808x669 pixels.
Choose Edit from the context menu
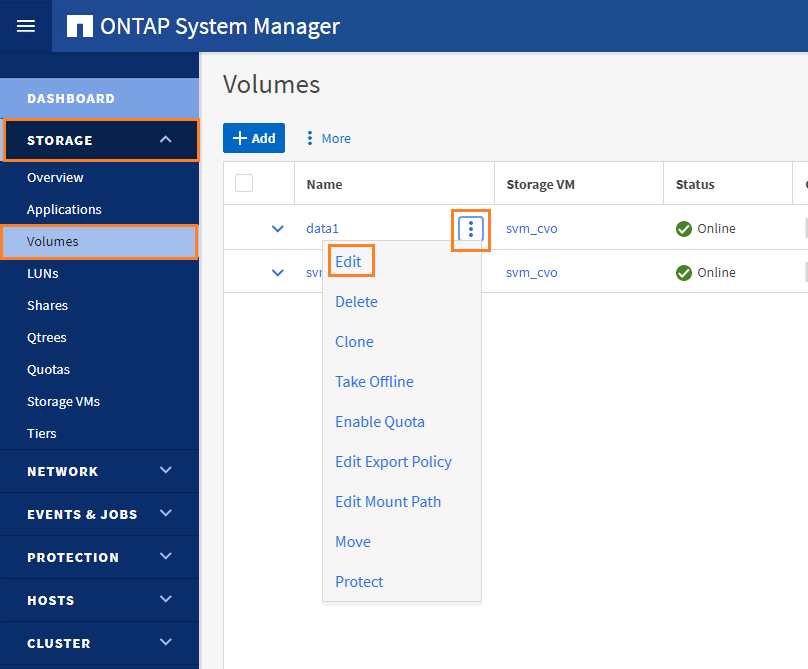tap(348, 262)
